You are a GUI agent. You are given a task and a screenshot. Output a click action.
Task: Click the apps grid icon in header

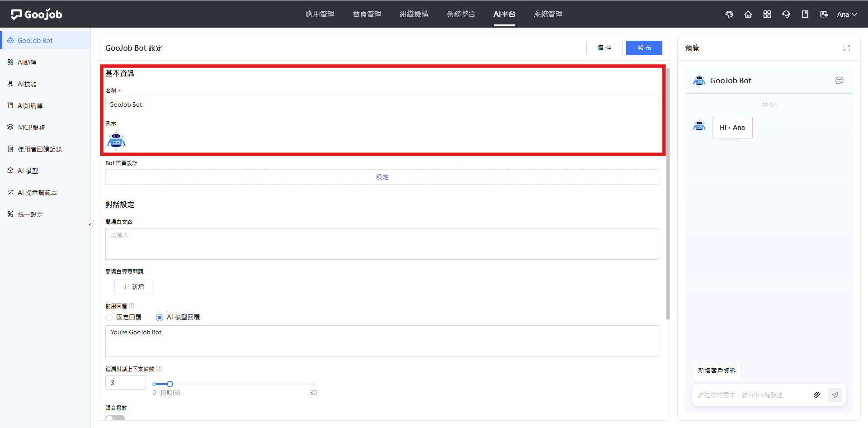767,14
